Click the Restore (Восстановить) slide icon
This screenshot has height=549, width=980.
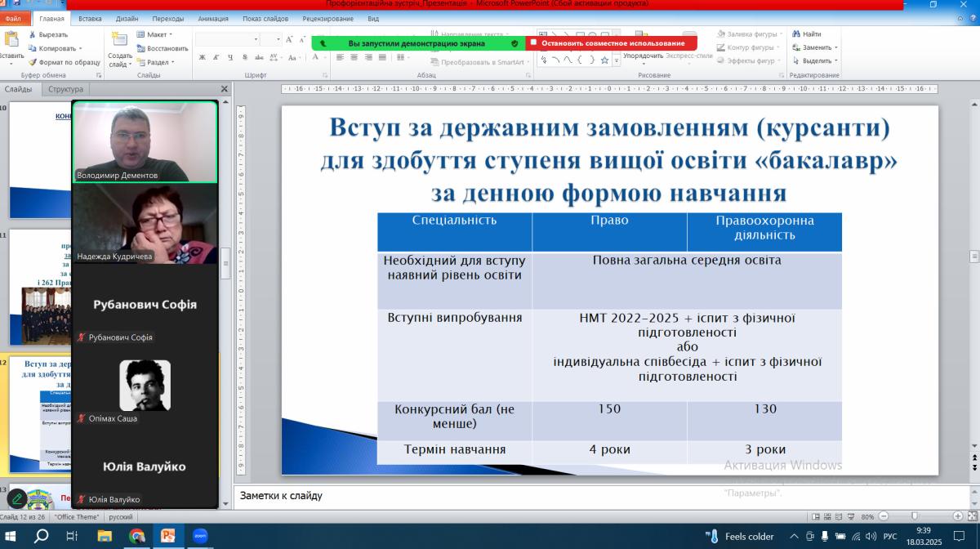[x=140, y=48]
